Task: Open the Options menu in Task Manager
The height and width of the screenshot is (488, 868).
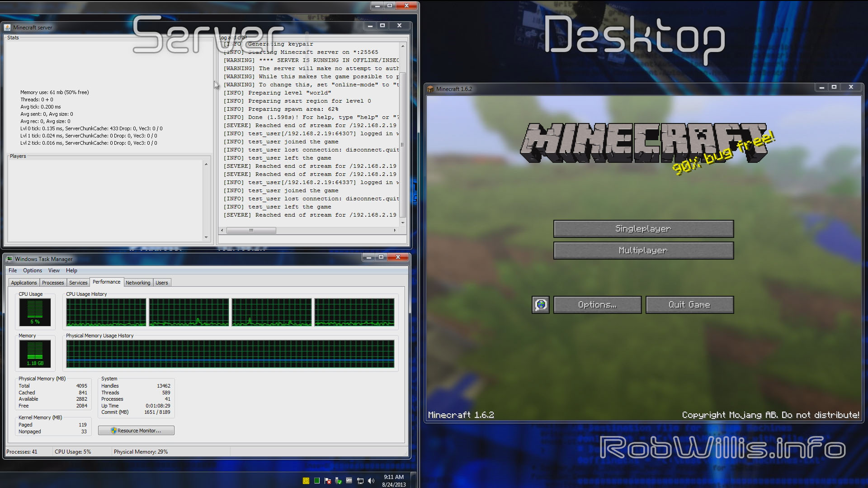Action: (x=33, y=270)
